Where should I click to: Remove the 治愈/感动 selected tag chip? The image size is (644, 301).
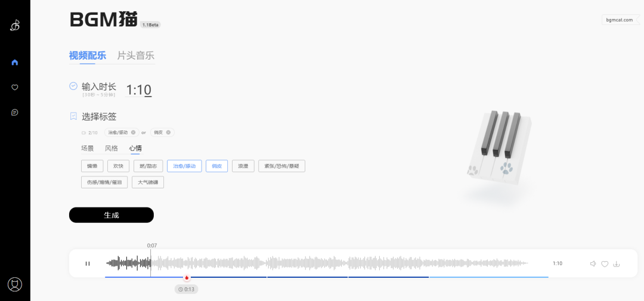coord(133,132)
